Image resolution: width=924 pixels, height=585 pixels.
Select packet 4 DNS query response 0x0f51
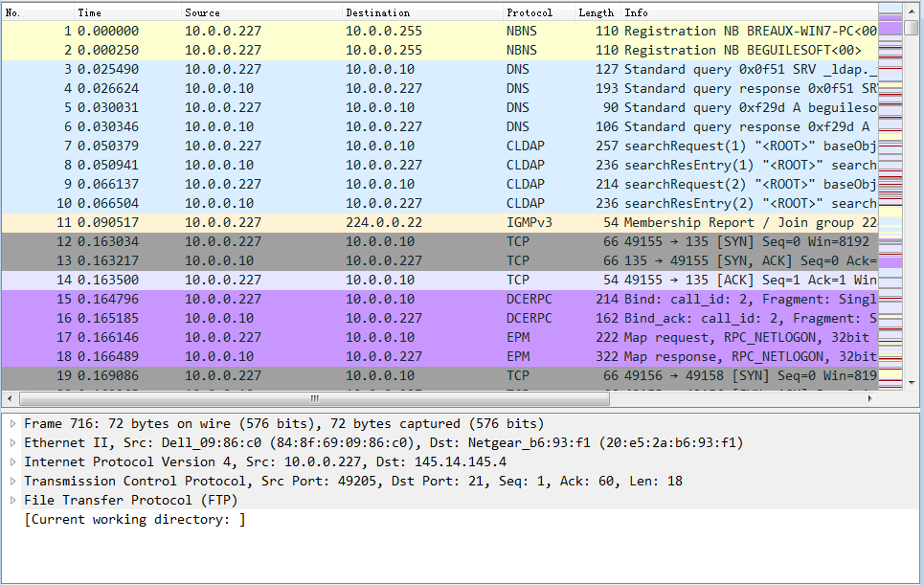point(439,88)
